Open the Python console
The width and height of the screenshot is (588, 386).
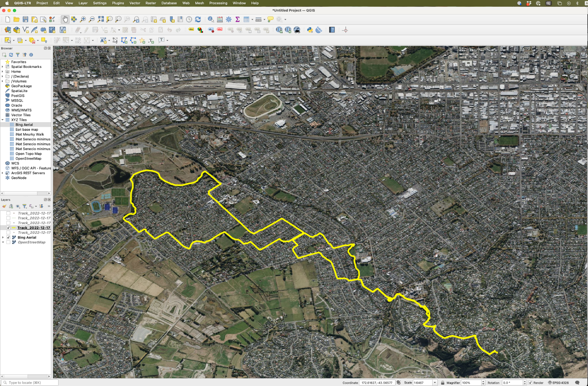coord(310,30)
